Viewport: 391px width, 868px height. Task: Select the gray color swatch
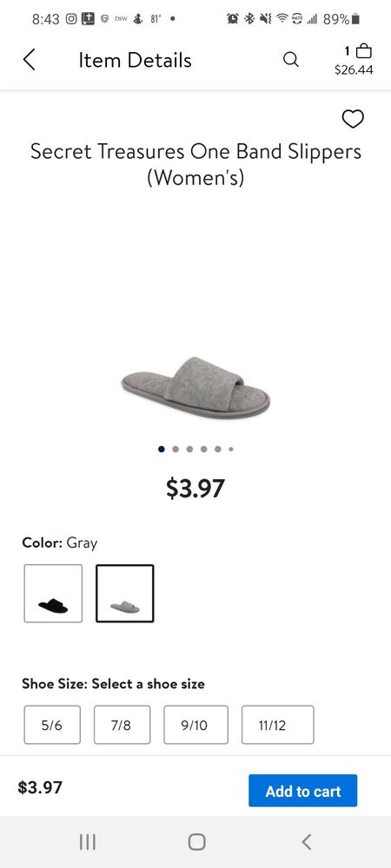pos(124,594)
